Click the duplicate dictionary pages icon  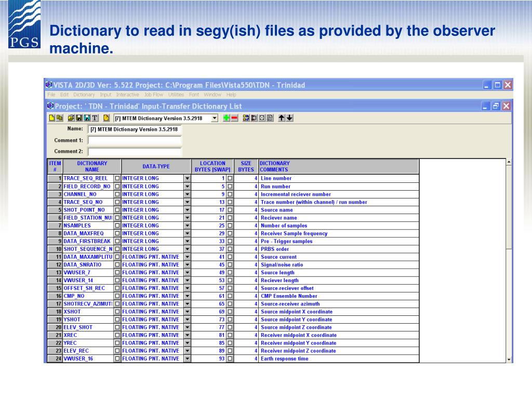[x=60, y=118]
